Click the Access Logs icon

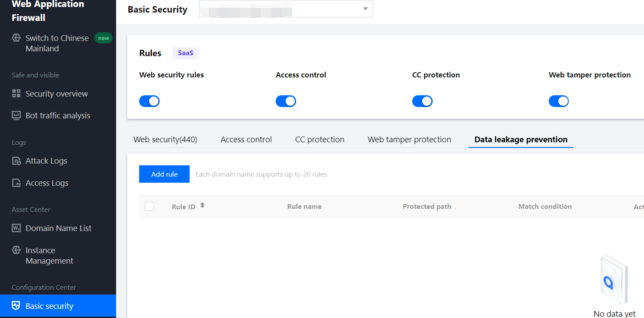16,183
